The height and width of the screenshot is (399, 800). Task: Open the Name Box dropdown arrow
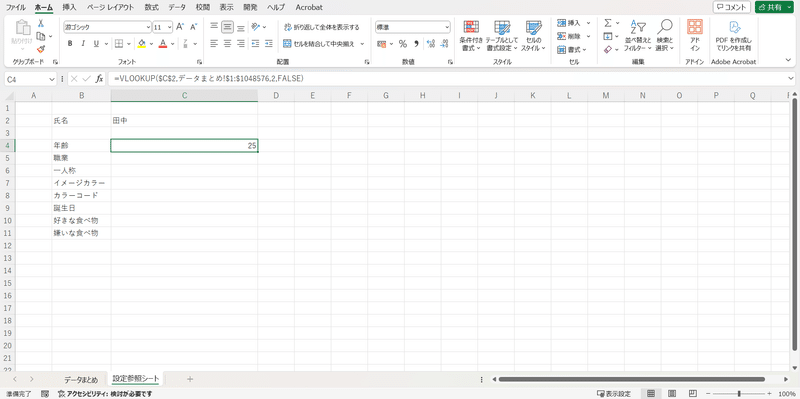point(52,79)
